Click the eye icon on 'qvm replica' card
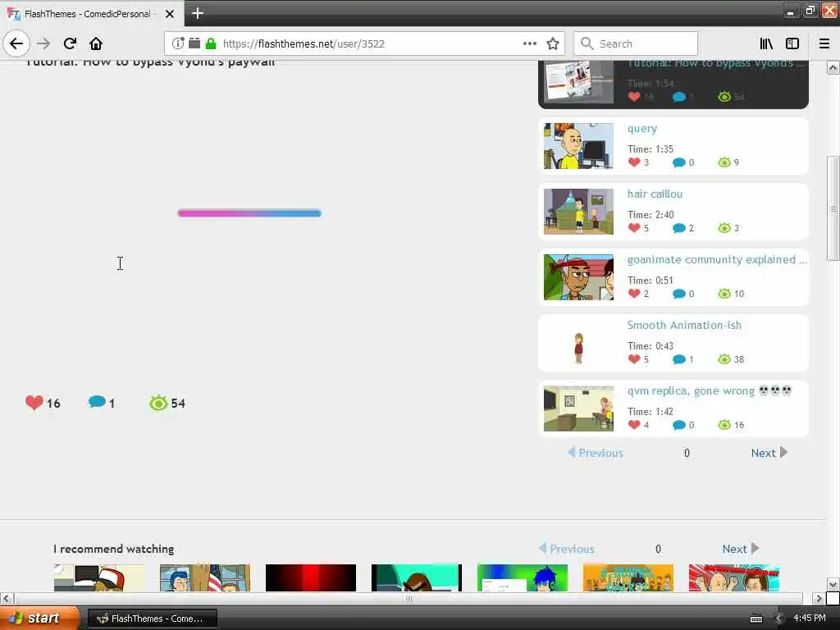The height and width of the screenshot is (630, 840). point(724,425)
